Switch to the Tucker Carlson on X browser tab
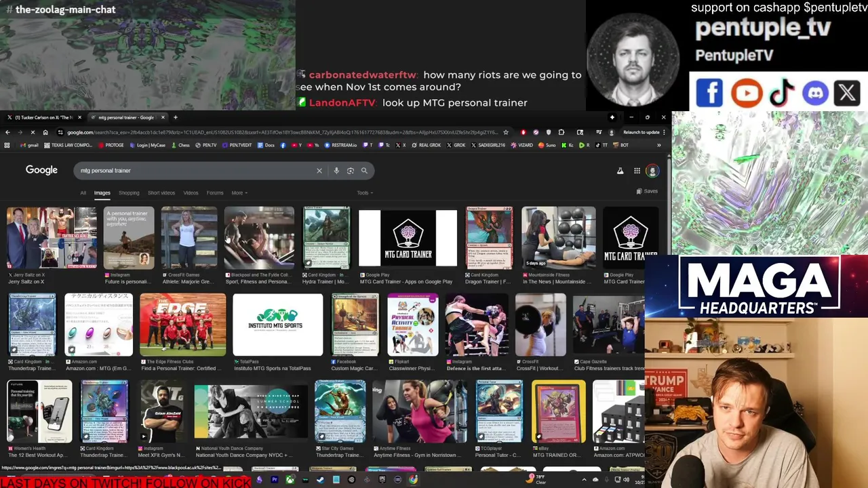Screen dimensions: 868x488 [x=42, y=117]
